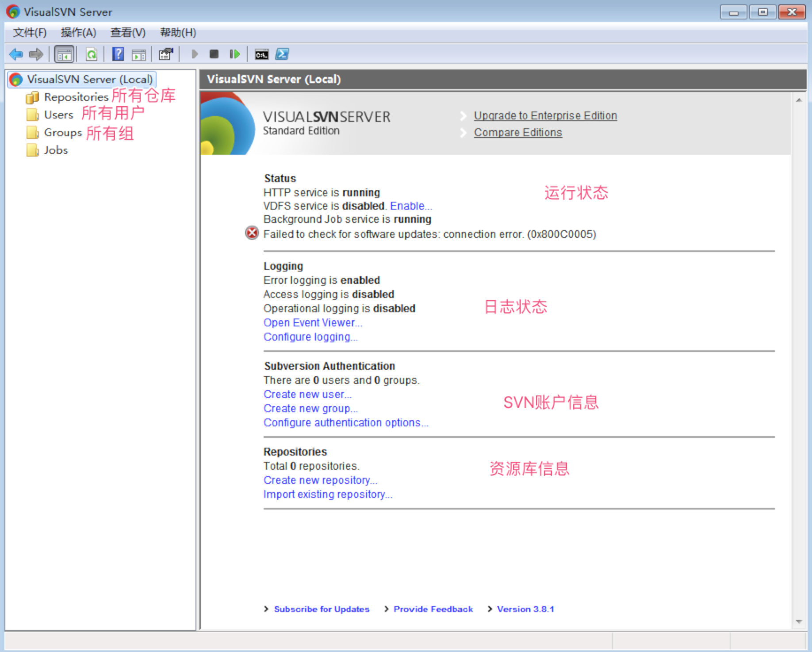The width and height of the screenshot is (812, 652).
Task: Click the Create new repository link
Action: 320,480
